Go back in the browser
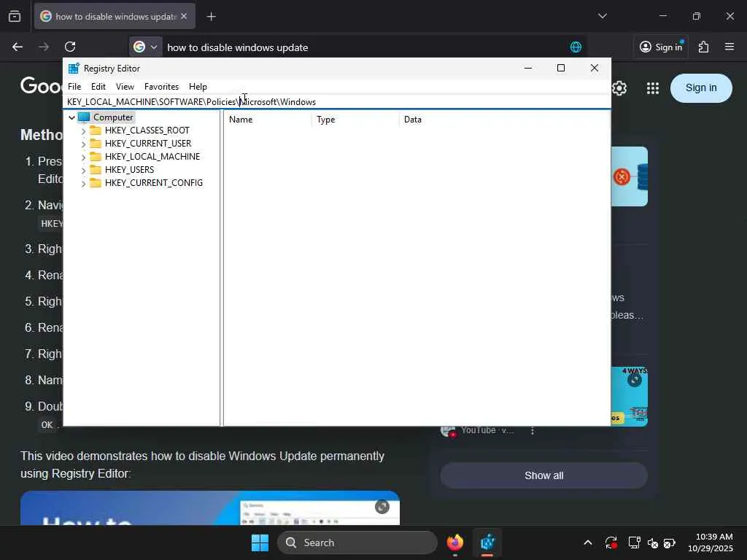Screen dimensions: 747x560 coord(18,47)
